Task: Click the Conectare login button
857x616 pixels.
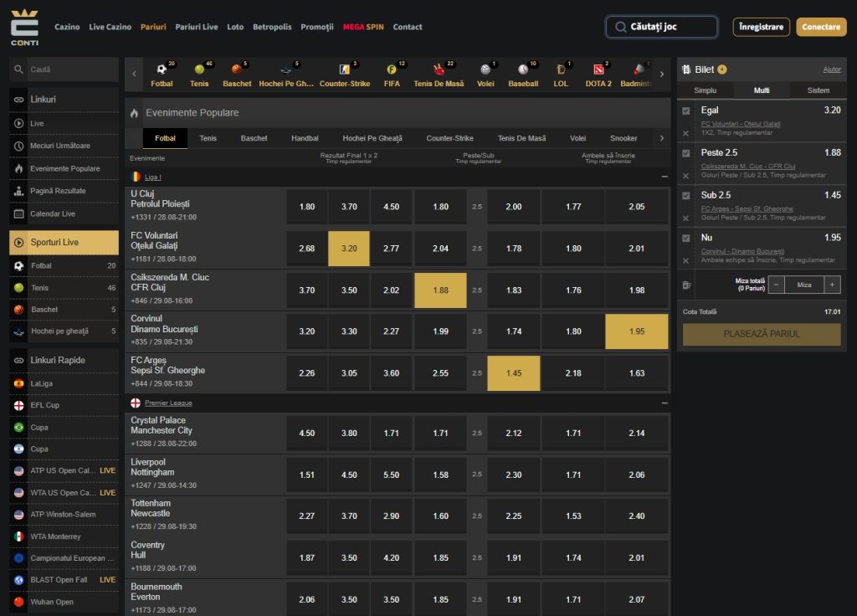Action: 821,27
